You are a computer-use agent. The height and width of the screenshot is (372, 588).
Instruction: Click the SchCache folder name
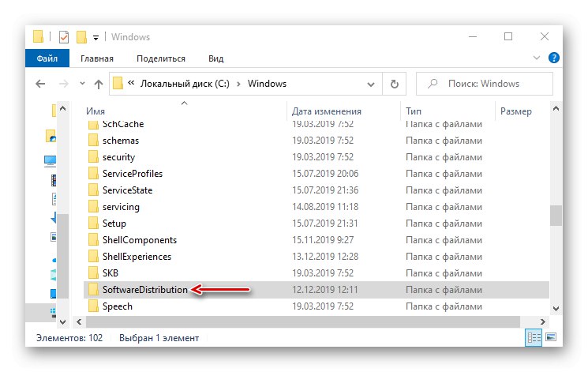(123, 124)
